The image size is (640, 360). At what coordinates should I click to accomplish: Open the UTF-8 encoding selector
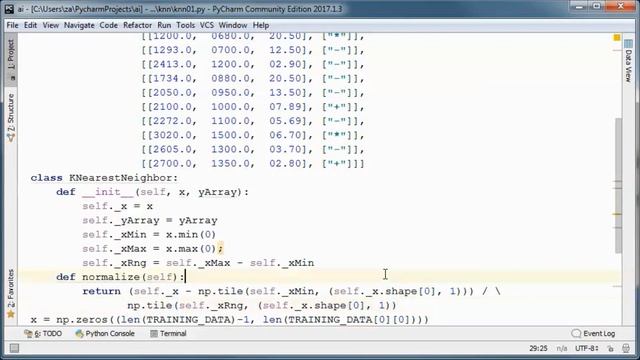coord(587,348)
